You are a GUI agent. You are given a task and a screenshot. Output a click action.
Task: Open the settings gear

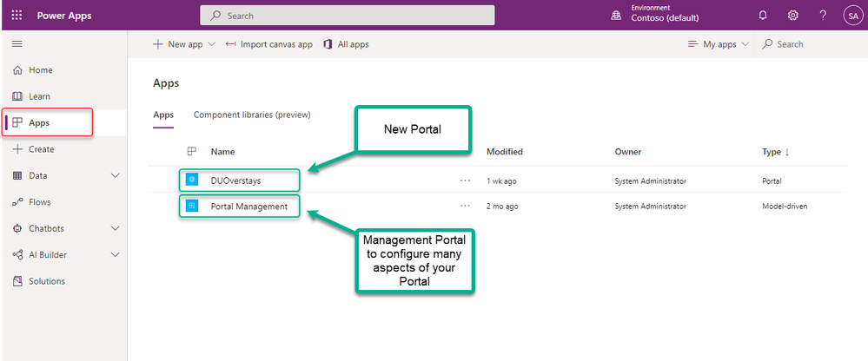point(792,16)
